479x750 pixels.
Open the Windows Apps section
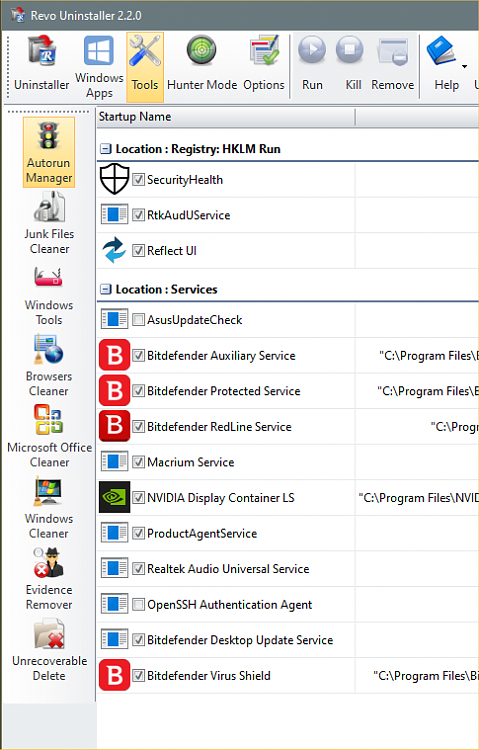point(99,67)
